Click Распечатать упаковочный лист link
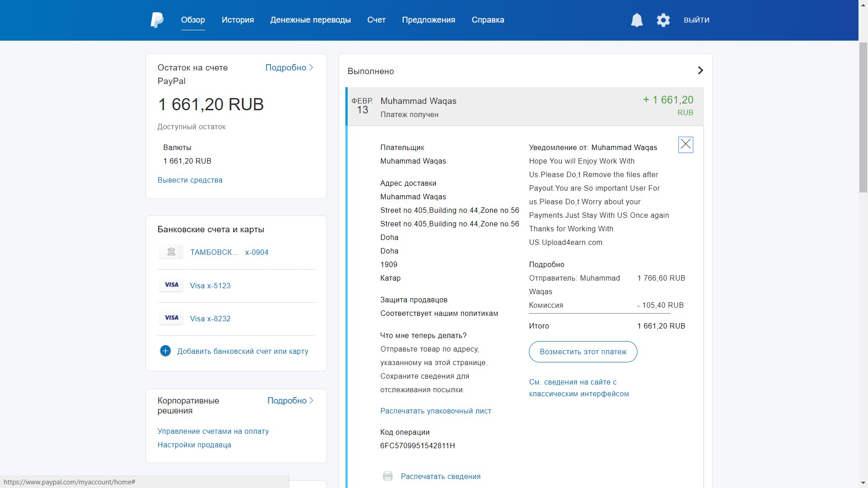The width and height of the screenshot is (868, 488). tap(436, 411)
